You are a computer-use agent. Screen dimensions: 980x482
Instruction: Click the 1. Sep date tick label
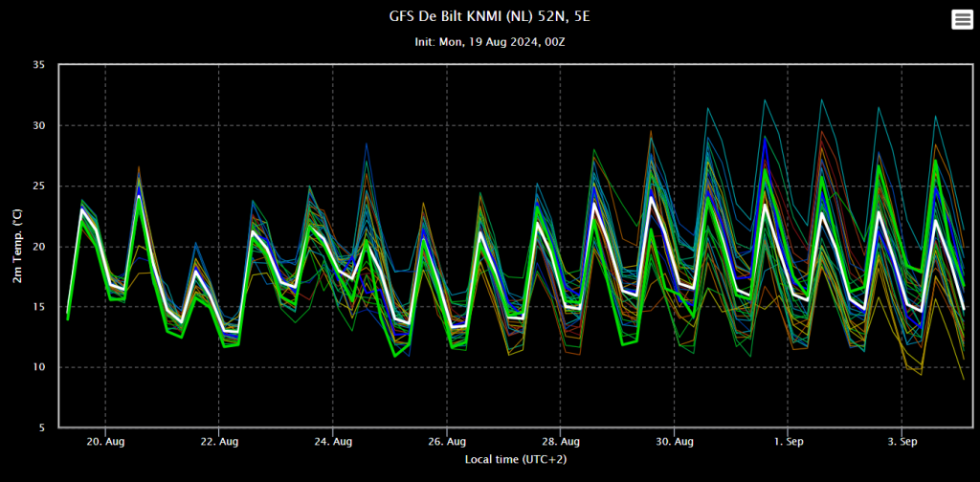[789, 442]
